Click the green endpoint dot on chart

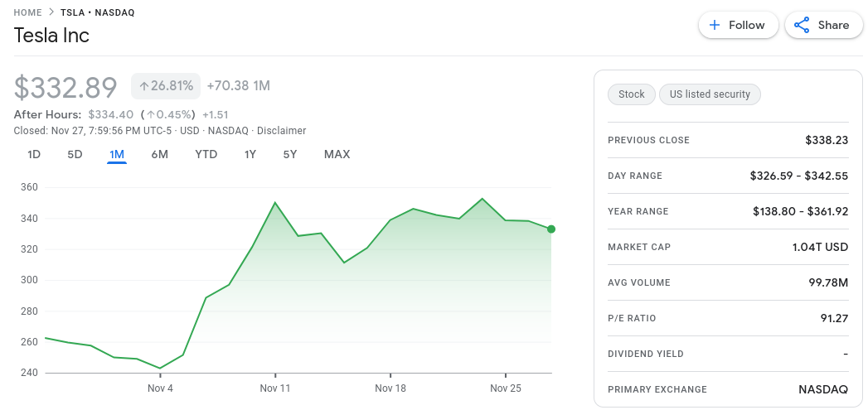coord(551,229)
